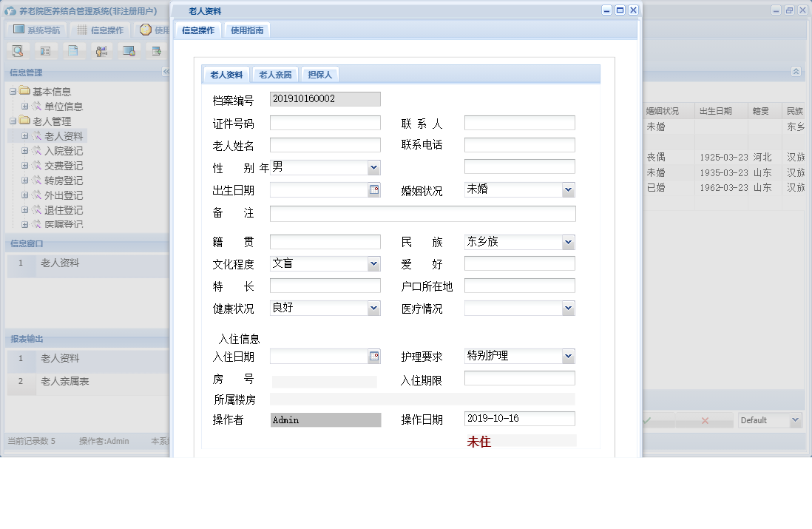
Task: Open the 护理要求 dropdown
Action: 568,356
